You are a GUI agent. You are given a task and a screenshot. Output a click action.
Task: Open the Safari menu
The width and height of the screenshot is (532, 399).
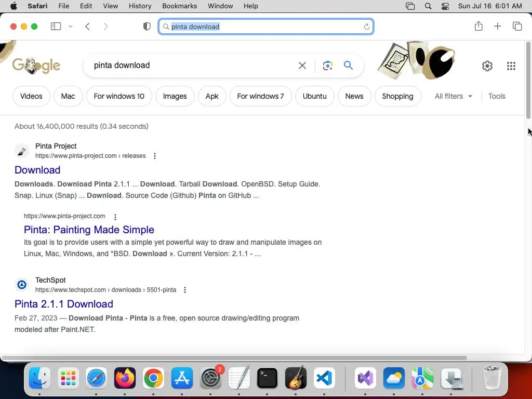(37, 6)
